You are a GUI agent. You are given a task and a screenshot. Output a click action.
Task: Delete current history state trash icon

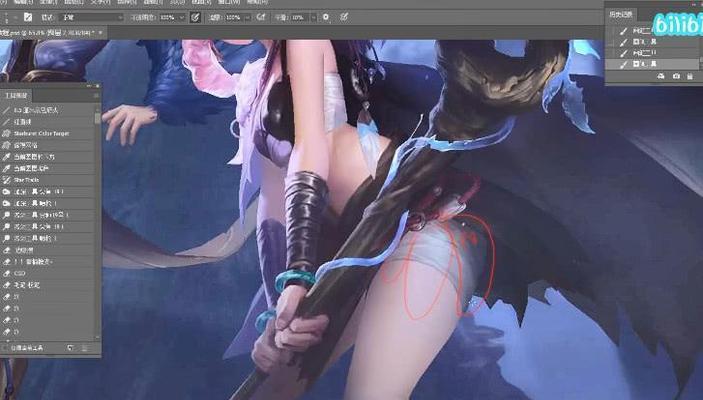point(692,75)
